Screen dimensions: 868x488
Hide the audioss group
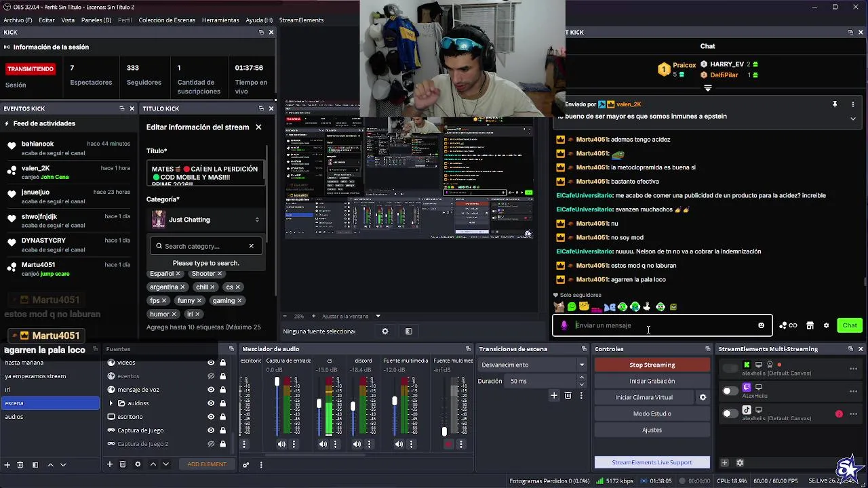tap(211, 403)
